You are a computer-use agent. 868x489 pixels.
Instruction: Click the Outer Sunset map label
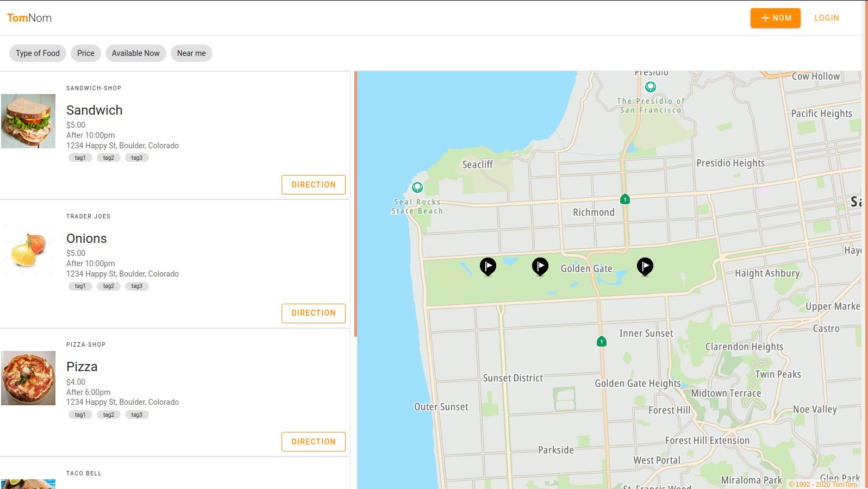click(441, 407)
